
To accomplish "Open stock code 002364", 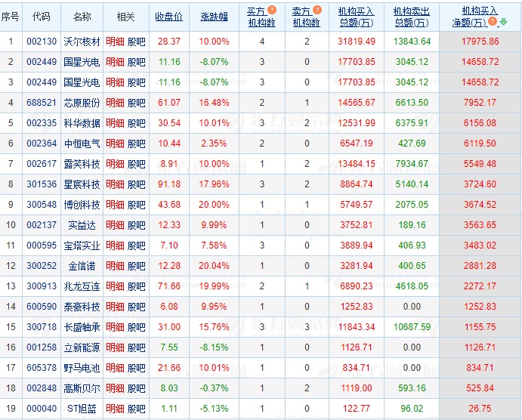I will click(42, 144).
